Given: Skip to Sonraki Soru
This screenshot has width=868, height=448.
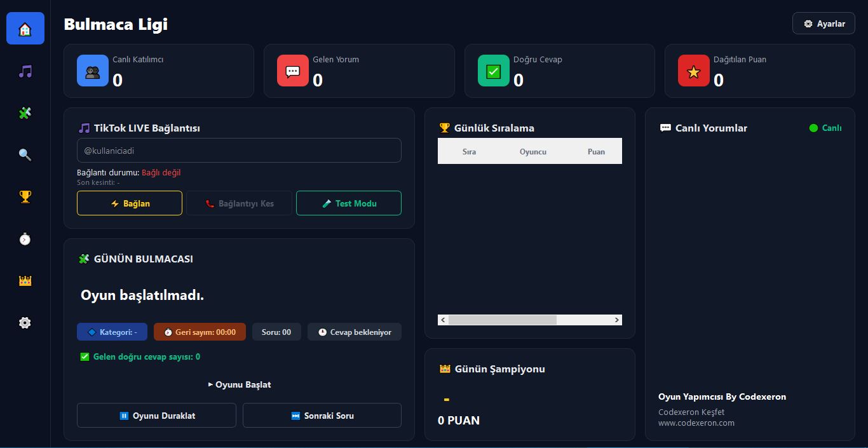Looking at the screenshot, I should (x=322, y=416).
